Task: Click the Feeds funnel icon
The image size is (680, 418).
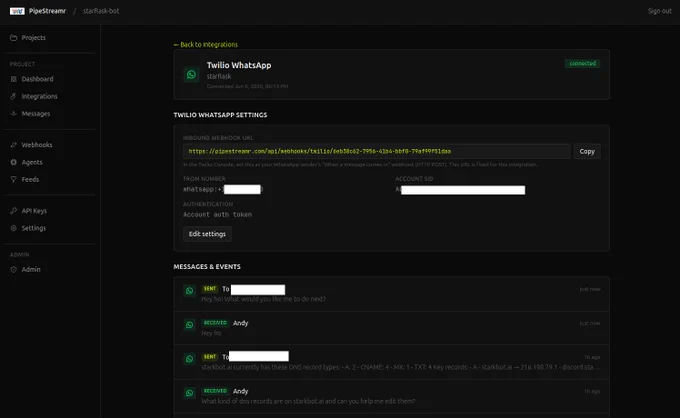Action: pos(13,180)
